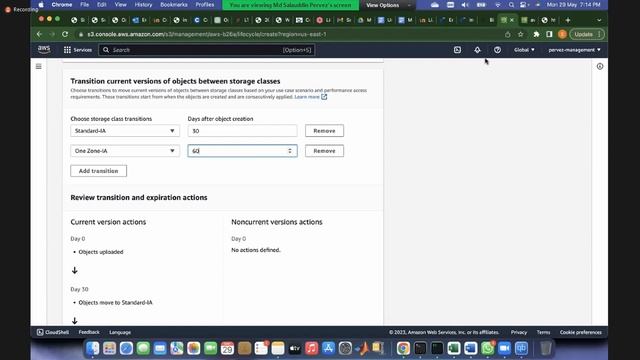
Task: Open the CloudShell icon in AWS header
Action: click(x=457, y=50)
